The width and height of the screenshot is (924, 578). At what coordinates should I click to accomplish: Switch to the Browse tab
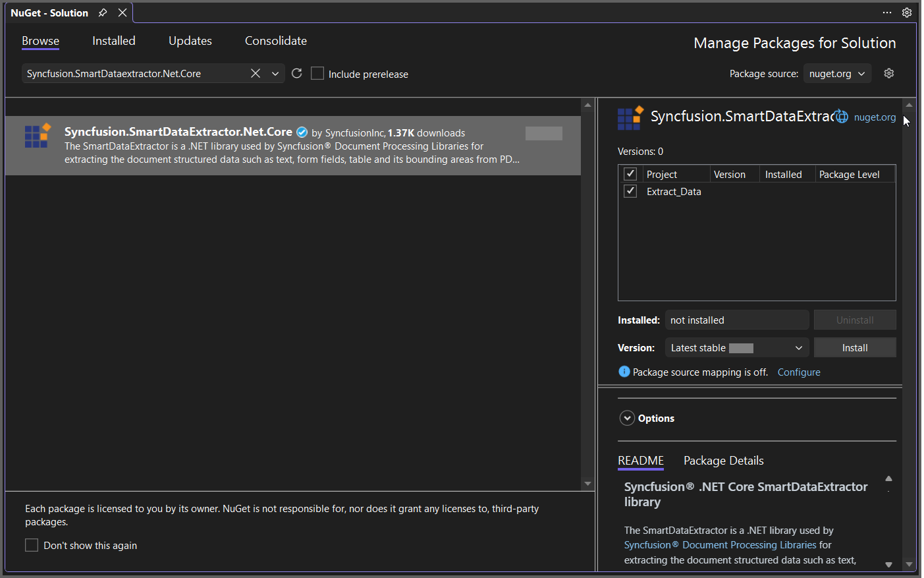pos(40,41)
